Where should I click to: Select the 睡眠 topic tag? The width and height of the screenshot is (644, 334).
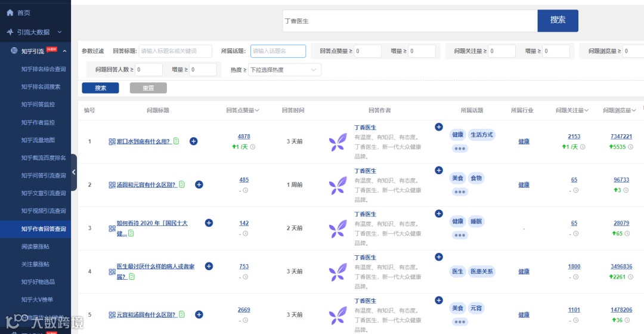(476, 221)
